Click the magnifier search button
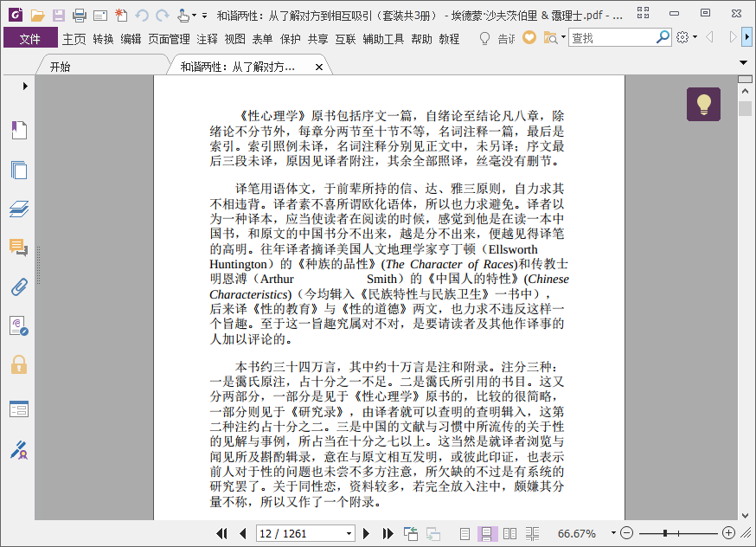Viewport: 756px width, 547px height. (x=663, y=37)
